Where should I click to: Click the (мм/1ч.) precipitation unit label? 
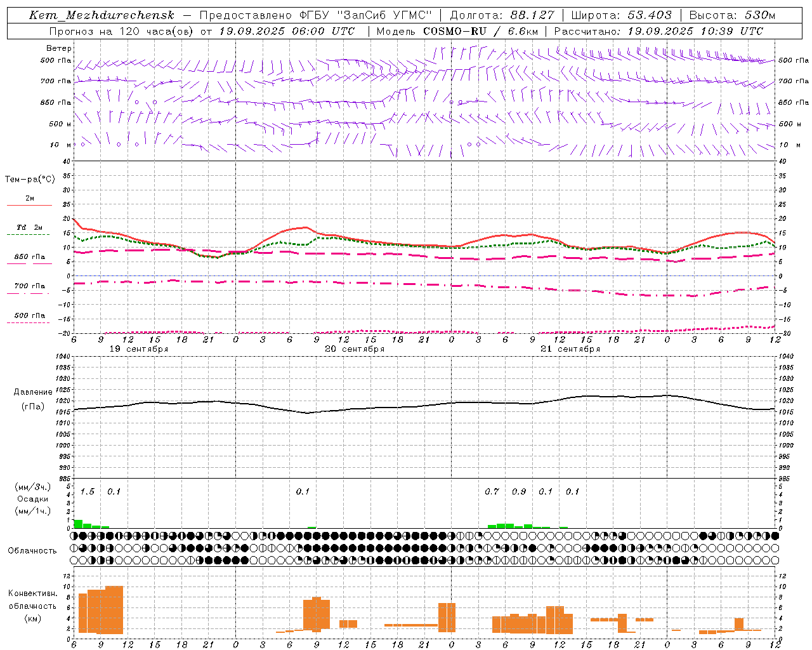pyautogui.click(x=32, y=510)
